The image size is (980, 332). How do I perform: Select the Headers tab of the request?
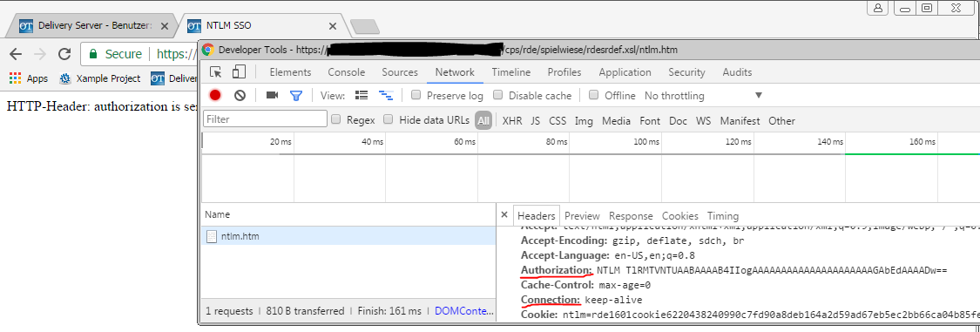click(x=537, y=216)
